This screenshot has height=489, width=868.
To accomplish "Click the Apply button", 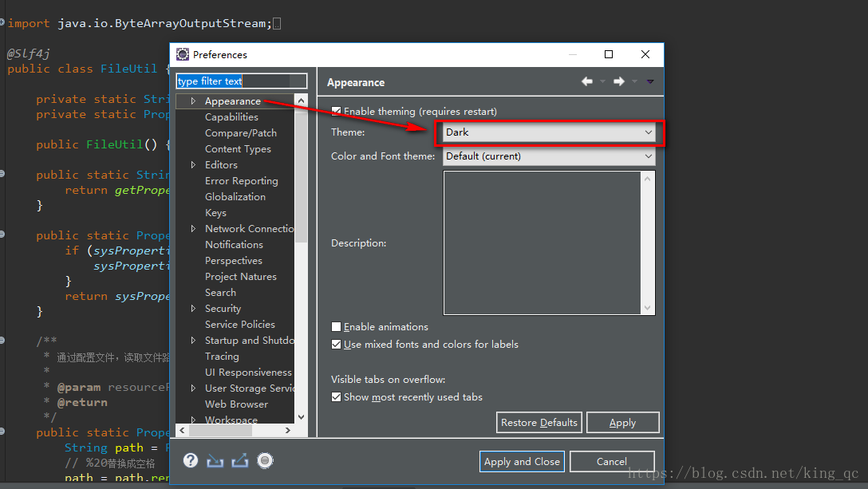I will point(623,423).
